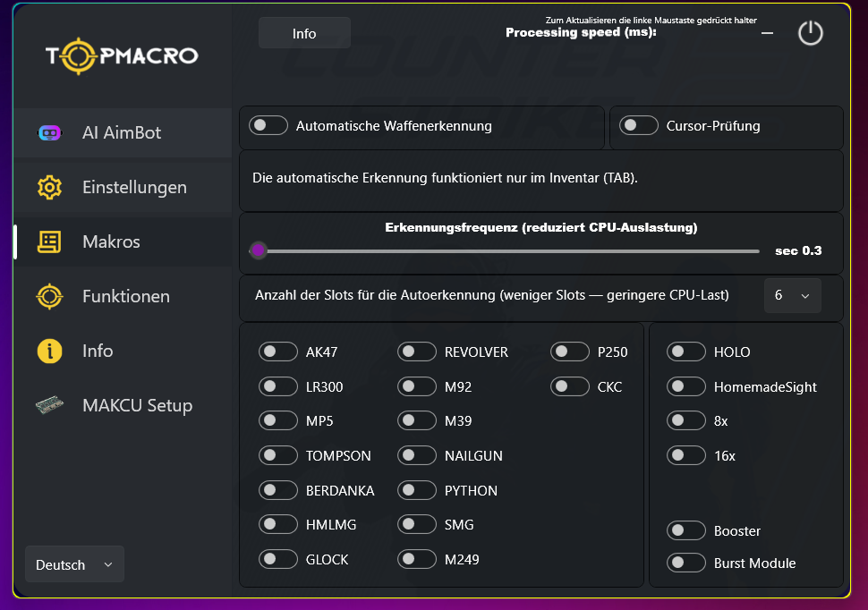This screenshot has width=868, height=610.
Task: Click the MAKCU Setup board icon
Action: point(49,405)
